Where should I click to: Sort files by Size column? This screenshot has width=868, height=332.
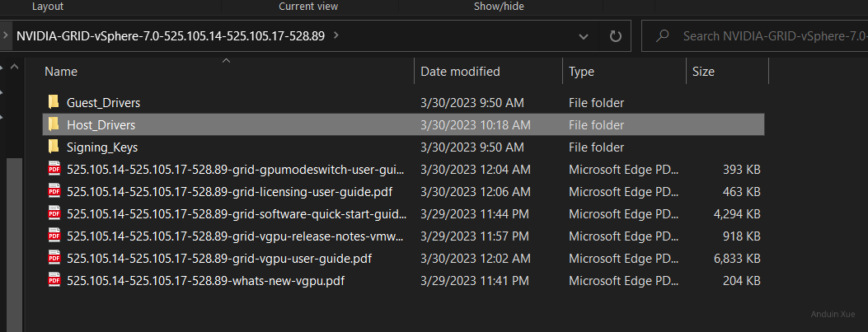(703, 72)
